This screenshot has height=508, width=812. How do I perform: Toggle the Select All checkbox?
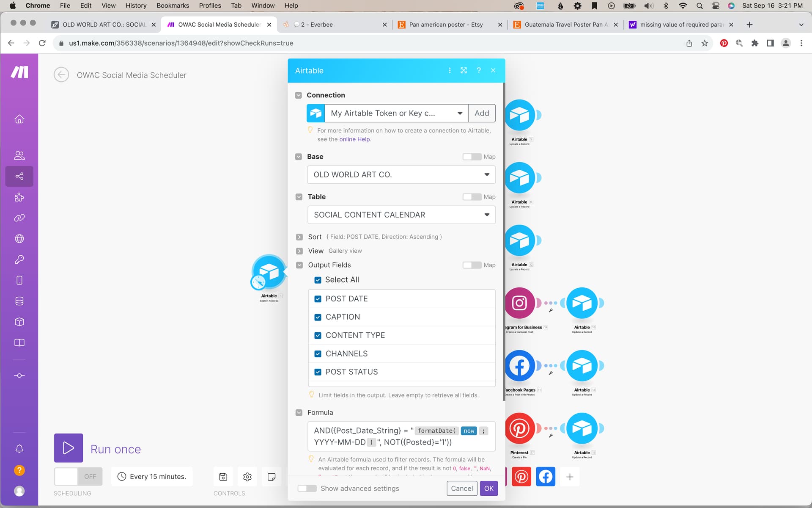318,280
